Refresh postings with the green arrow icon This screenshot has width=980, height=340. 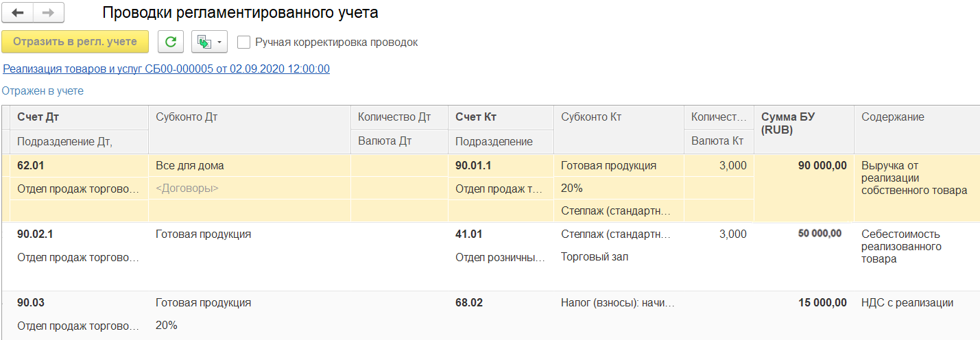tap(171, 42)
